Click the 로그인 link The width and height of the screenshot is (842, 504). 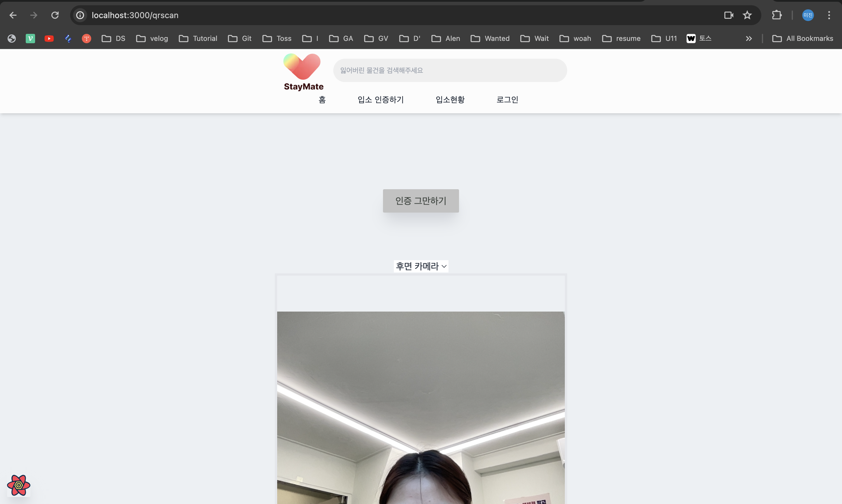click(x=507, y=100)
